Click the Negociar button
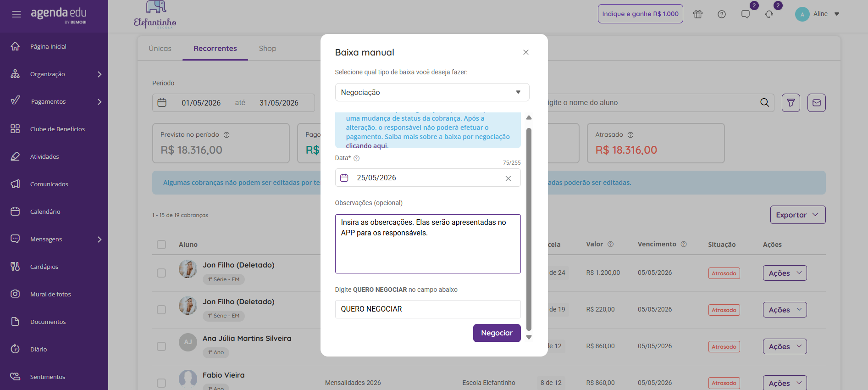Viewport: 868px width, 390px height. pos(497,333)
